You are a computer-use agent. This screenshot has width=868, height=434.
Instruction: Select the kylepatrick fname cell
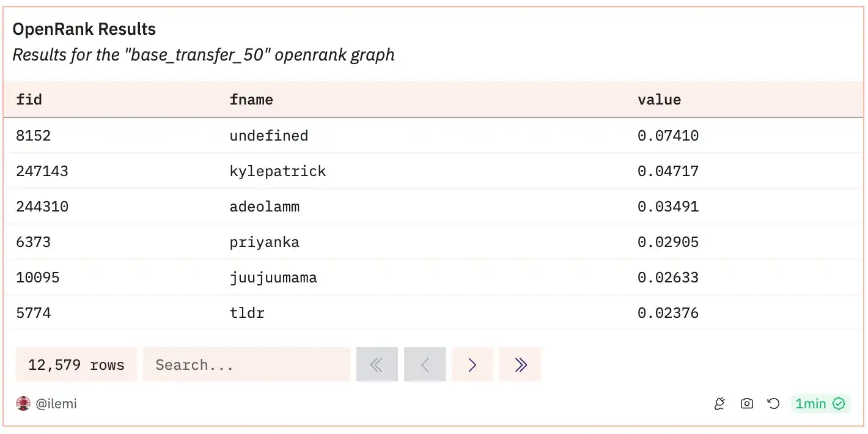(278, 171)
